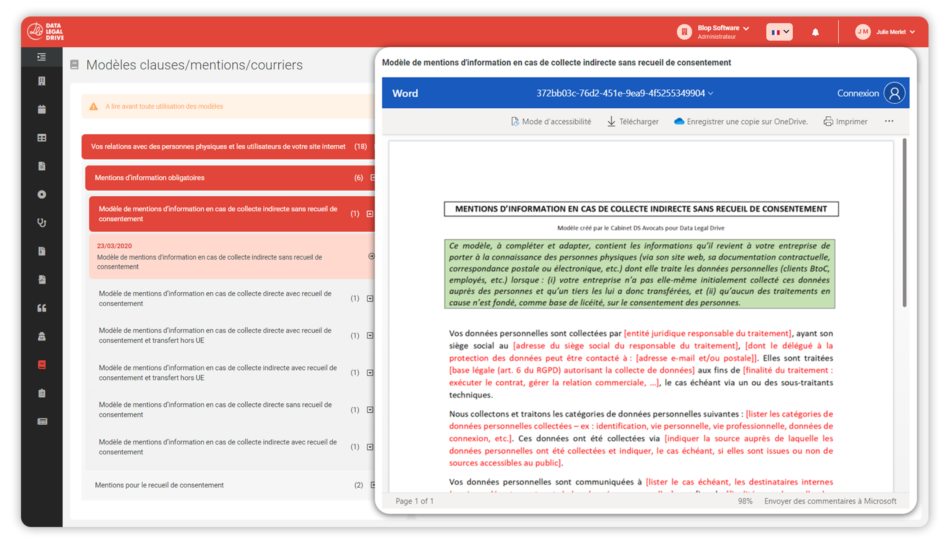Open the table grid icon in sidebar
This screenshot has width=950, height=544.
tap(41, 138)
